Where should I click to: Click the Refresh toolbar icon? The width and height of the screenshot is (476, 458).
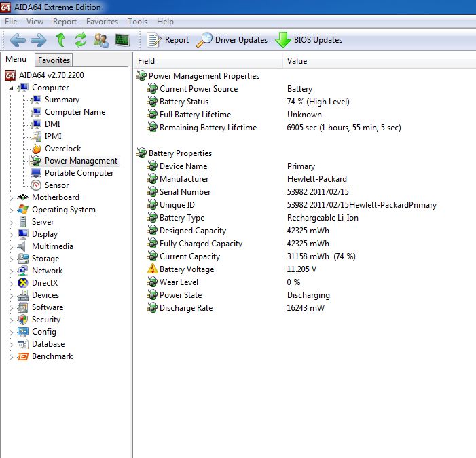80,40
